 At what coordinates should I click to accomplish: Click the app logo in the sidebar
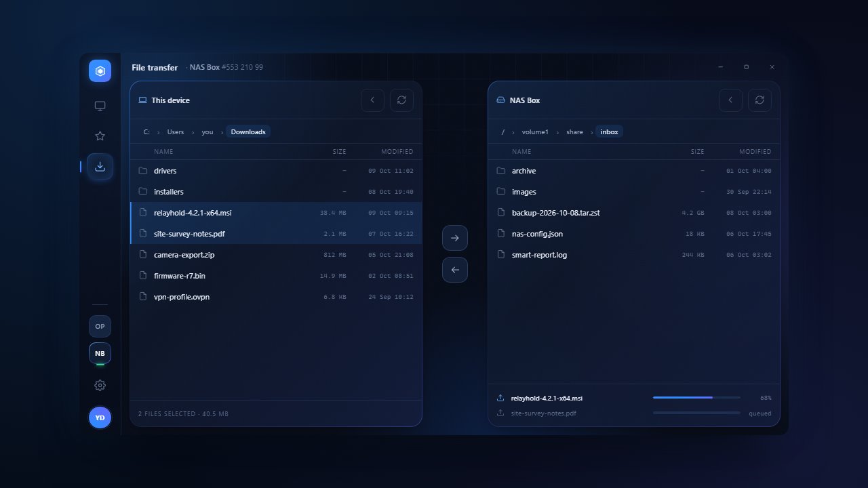tap(100, 70)
